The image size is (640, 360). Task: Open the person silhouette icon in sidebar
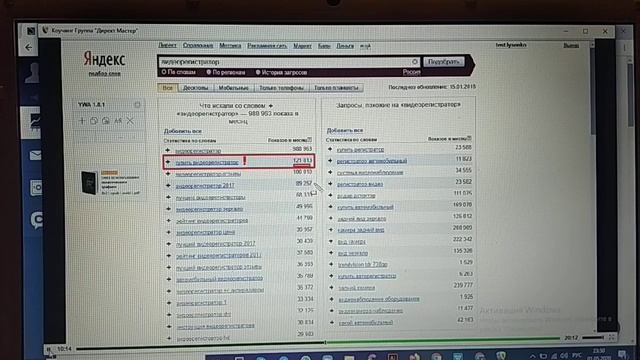coord(33,73)
